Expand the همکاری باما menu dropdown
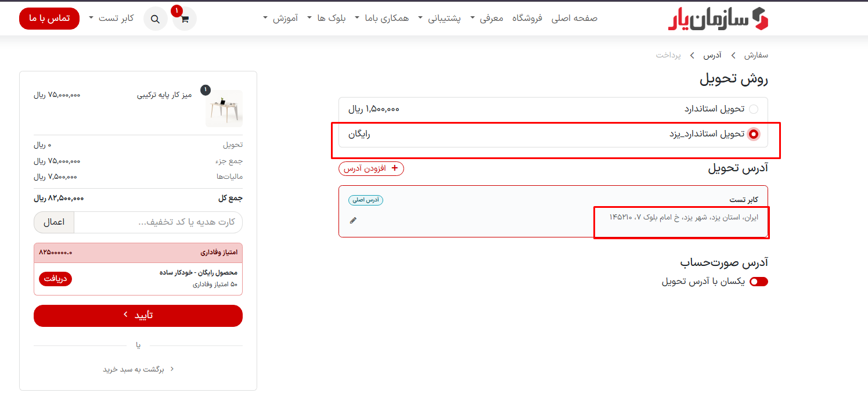Image resolution: width=868 pixels, height=407 pixels. [x=381, y=18]
